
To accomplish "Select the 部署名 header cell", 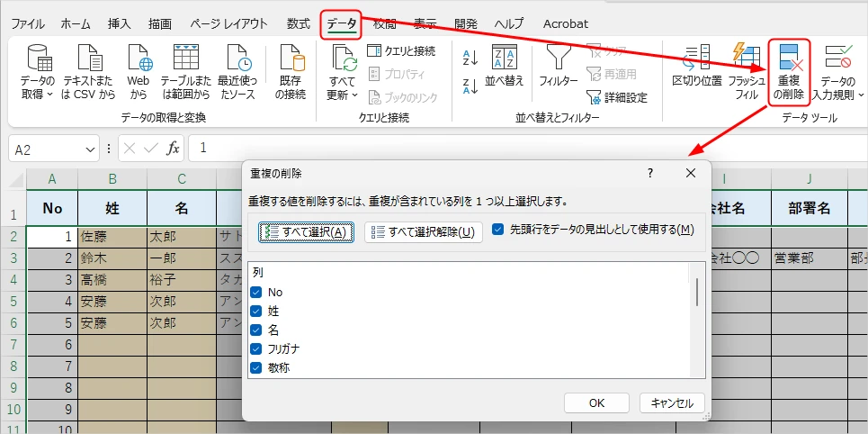I will coord(809,208).
